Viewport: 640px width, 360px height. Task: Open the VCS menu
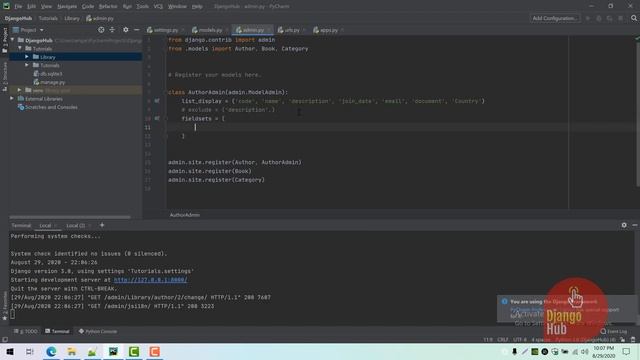(x=158, y=7)
